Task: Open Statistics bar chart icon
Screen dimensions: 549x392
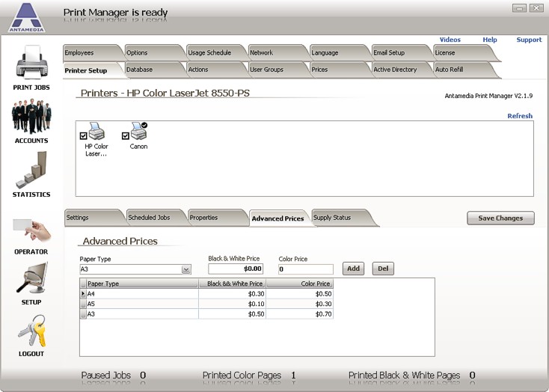Action: (31, 170)
